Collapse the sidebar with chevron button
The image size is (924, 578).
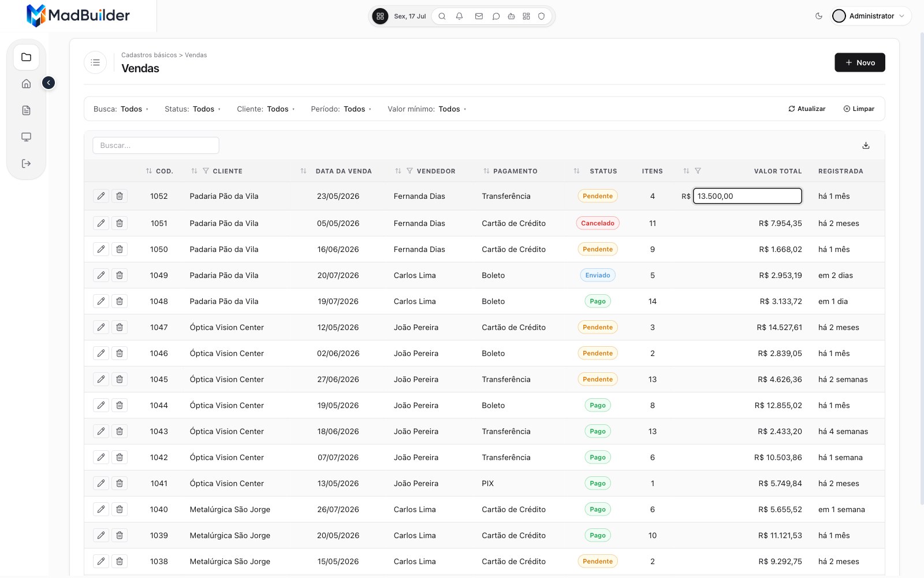point(49,83)
